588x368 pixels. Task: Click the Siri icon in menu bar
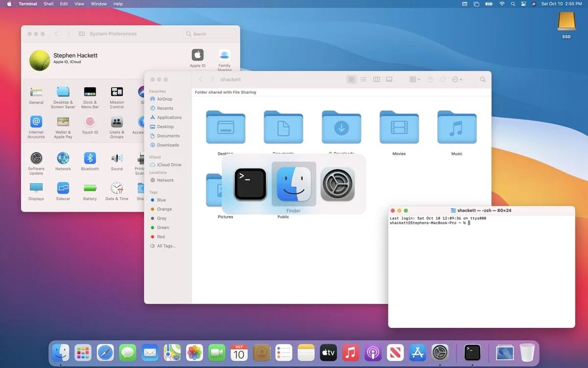pos(535,4)
